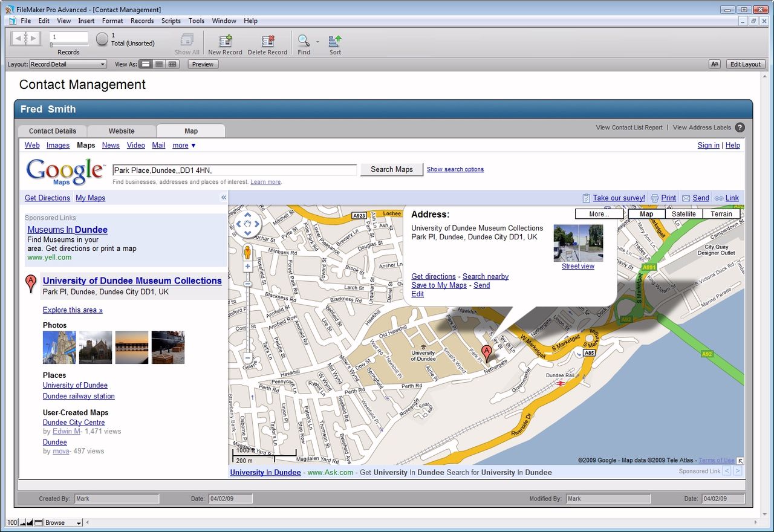
Task: Click the Send envelope link above map
Action: (701, 198)
